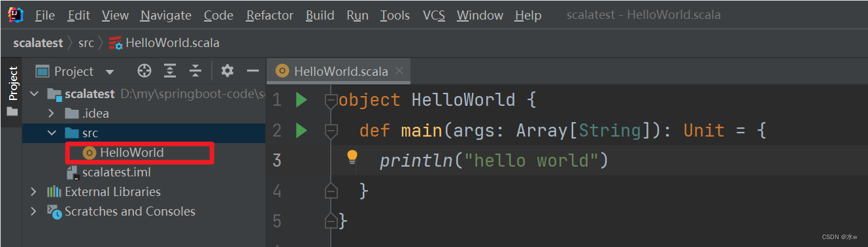Click the Collapse All icon

pos(195,71)
